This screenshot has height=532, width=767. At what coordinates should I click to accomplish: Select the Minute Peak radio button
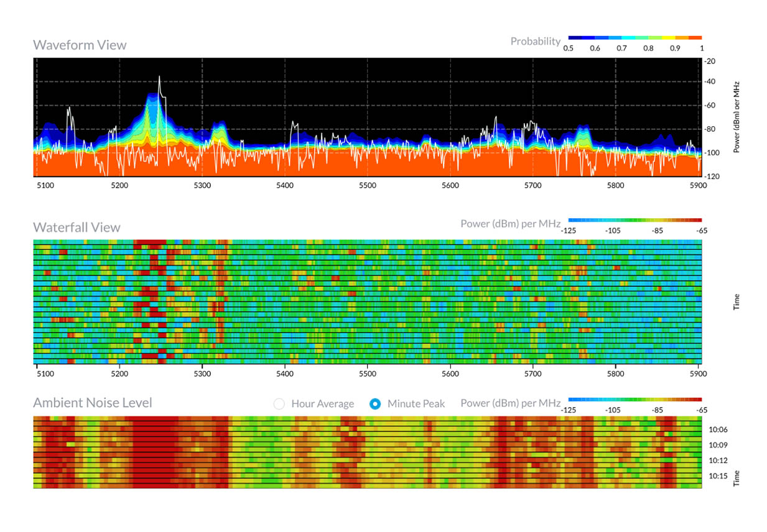tap(375, 404)
